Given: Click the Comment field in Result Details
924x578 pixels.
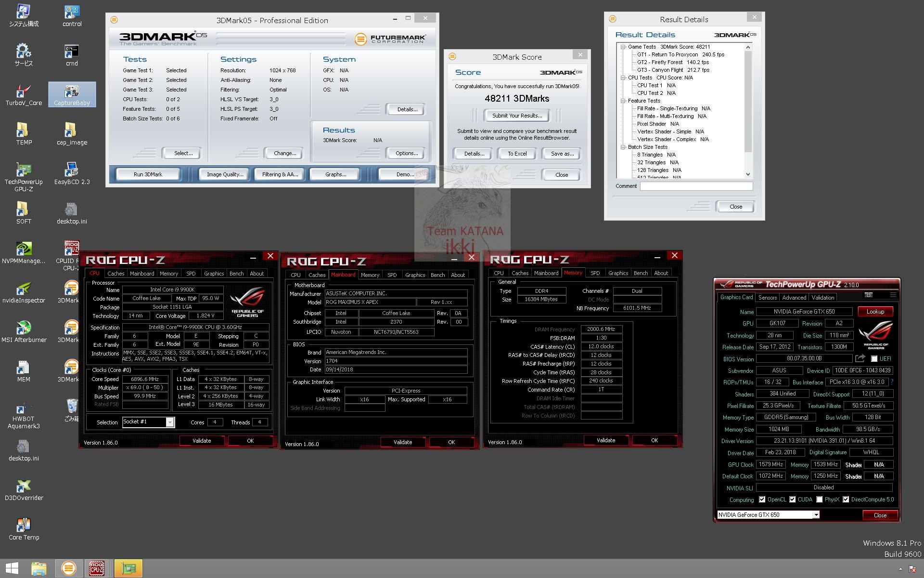Looking at the screenshot, I should click(x=696, y=186).
